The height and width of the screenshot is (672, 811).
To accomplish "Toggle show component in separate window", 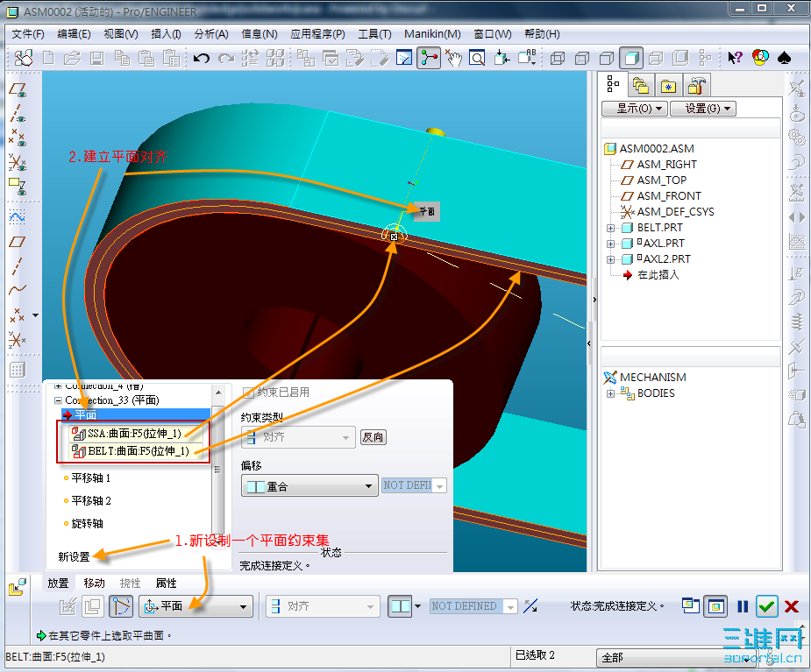I will (691, 605).
